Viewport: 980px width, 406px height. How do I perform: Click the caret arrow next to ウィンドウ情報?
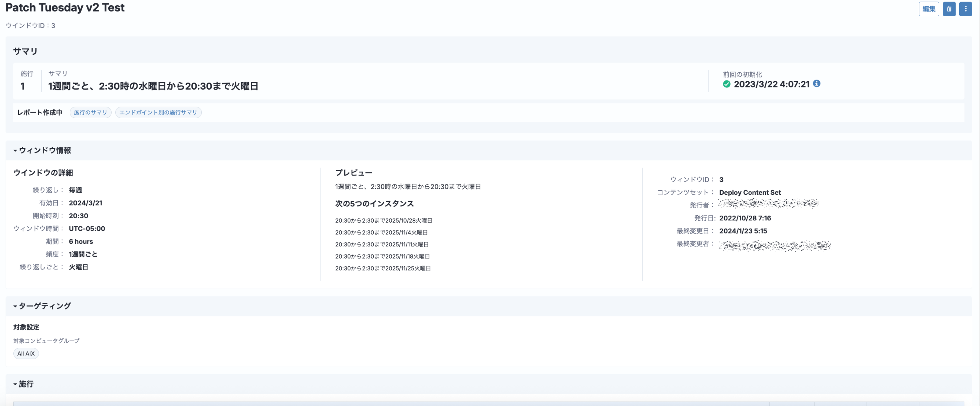click(x=15, y=151)
